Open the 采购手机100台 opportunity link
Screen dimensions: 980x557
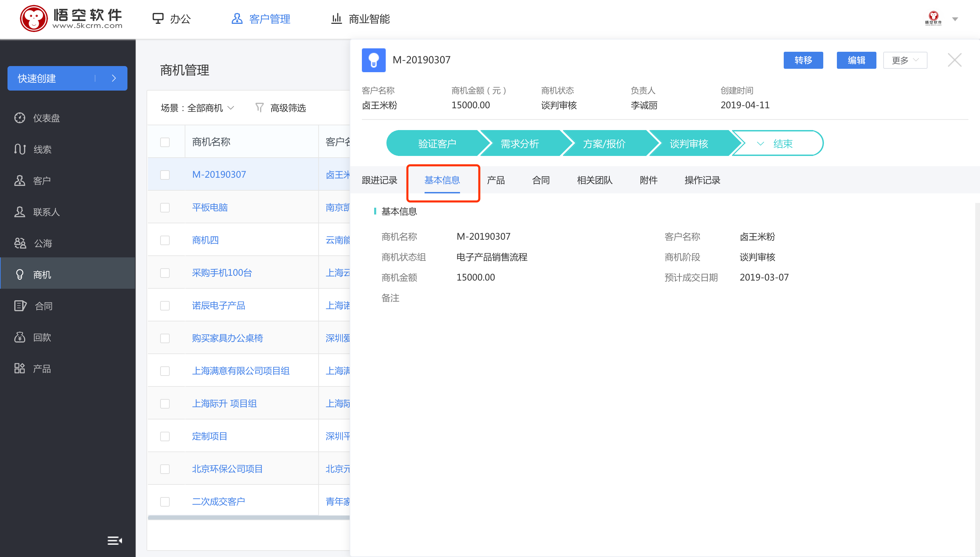click(x=222, y=273)
